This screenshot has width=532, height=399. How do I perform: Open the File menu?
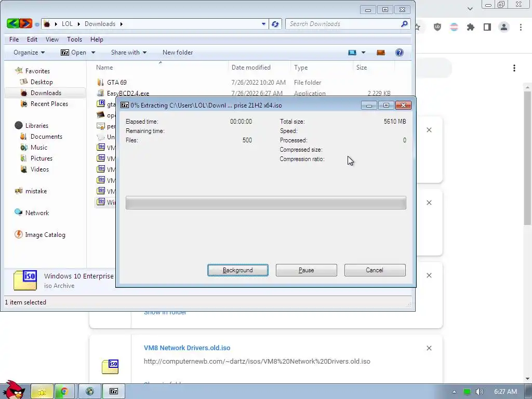[x=14, y=39]
